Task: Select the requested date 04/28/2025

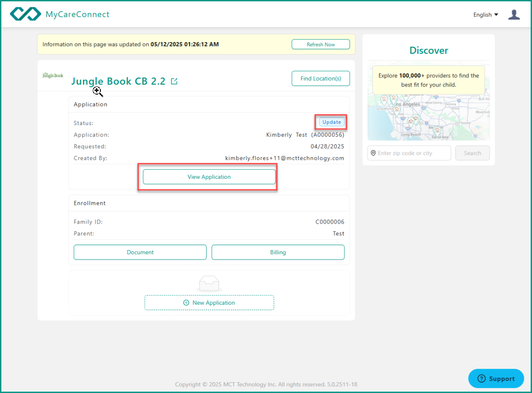Action: tap(328, 147)
